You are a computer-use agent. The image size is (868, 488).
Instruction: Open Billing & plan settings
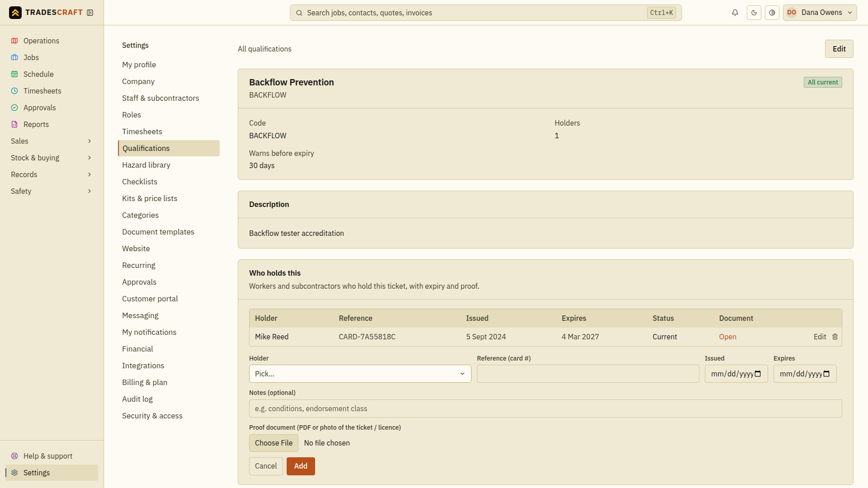(169, 382)
